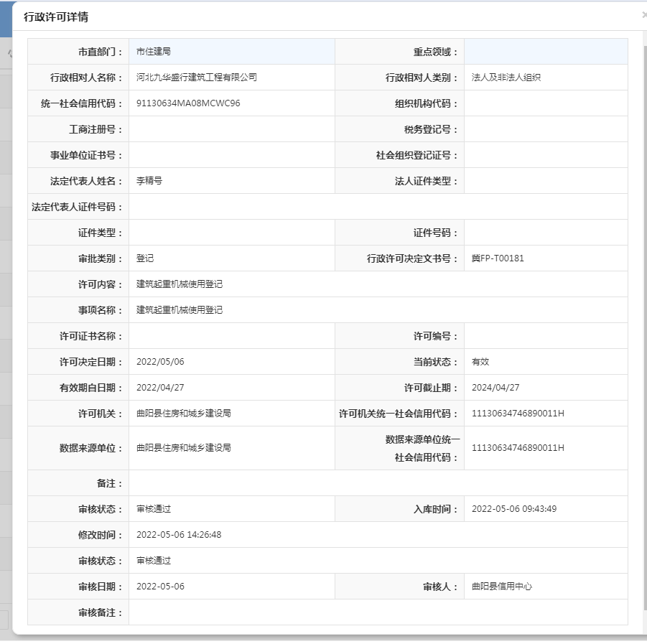Viewport: 647px width, 644px height.
Task: Click the label 法人证件类型：
Action: (x=427, y=181)
